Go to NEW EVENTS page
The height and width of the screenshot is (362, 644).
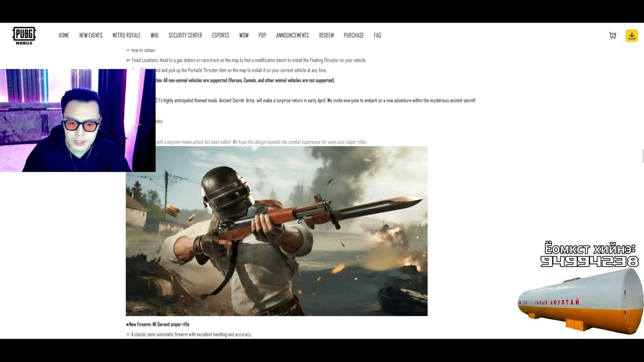[91, 36]
